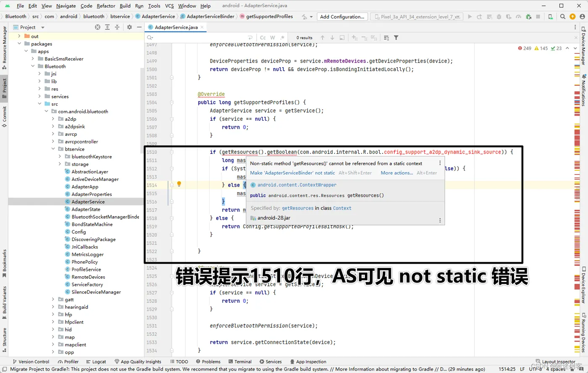Click Collapse All in Project panel
The width and height of the screenshot is (588, 373).
[117, 27]
